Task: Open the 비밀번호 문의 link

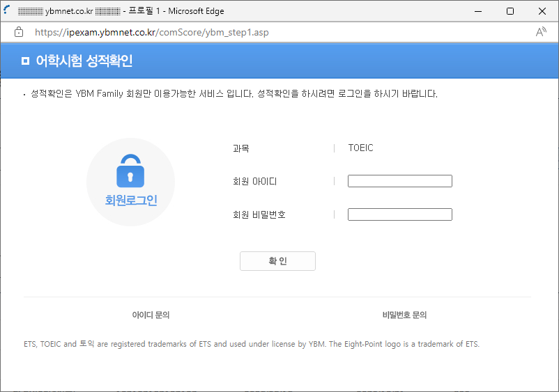Action: pos(405,315)
